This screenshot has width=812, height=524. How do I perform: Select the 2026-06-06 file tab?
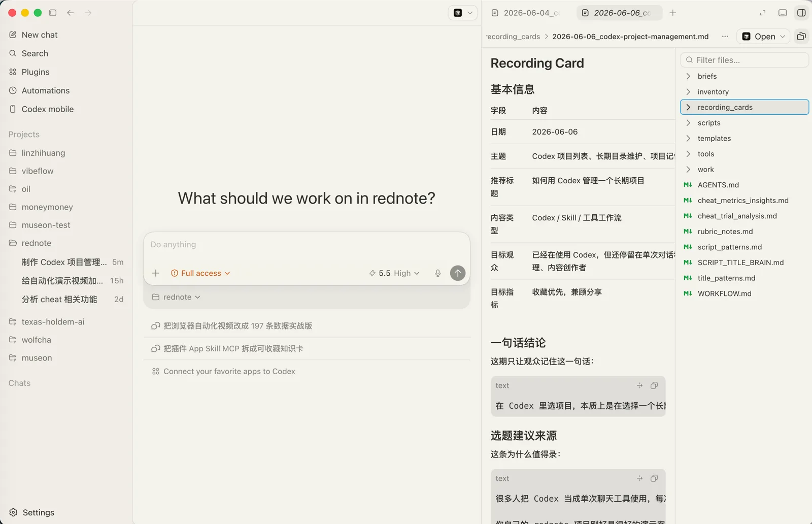619,13
